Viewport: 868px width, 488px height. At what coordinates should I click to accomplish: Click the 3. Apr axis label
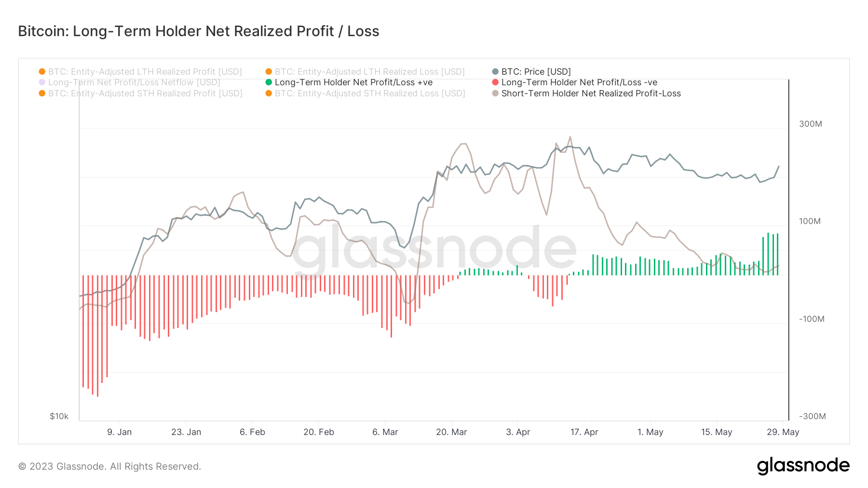(x=518, y=432)
